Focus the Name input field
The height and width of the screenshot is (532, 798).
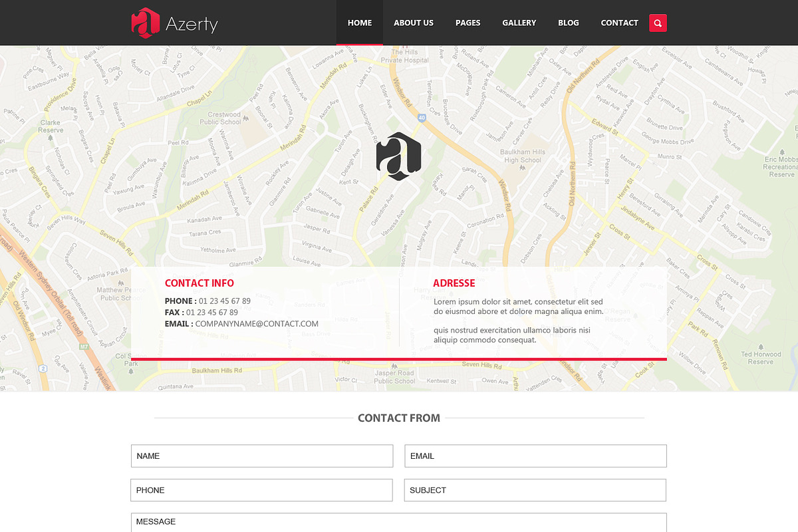pyautogui.click(x=262, y=456)
